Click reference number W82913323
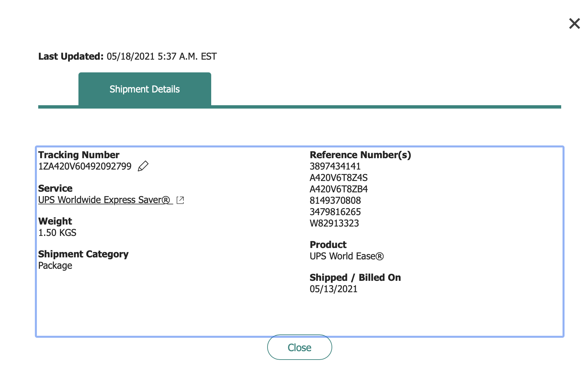This screenshot has width=588, height=378. pyautogui.click(x=334, y=223)
